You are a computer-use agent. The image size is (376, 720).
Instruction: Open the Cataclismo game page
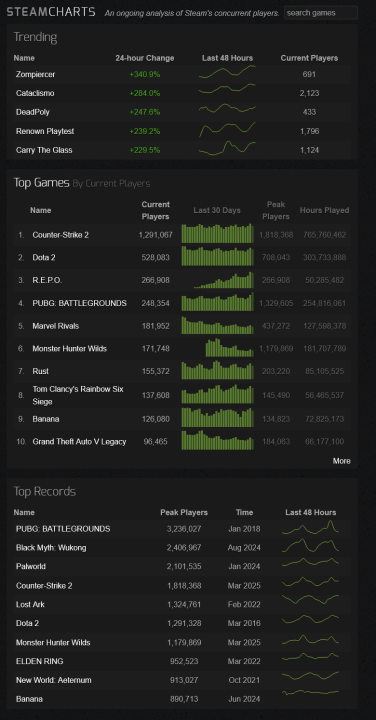point(35,93)
